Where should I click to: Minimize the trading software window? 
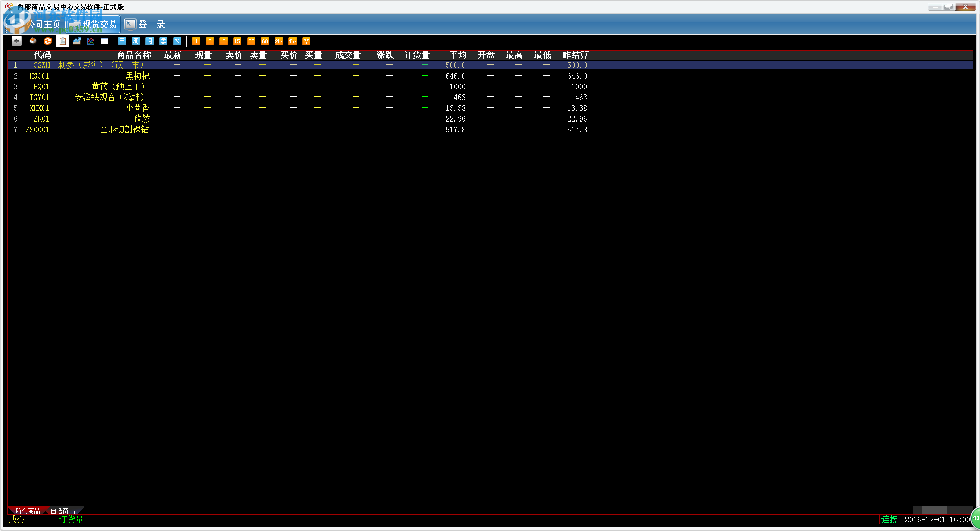935,7
